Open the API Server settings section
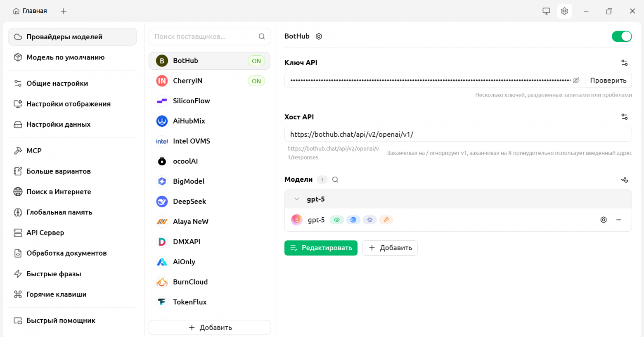This screenshot has height=337, width=644. [44, 233]
